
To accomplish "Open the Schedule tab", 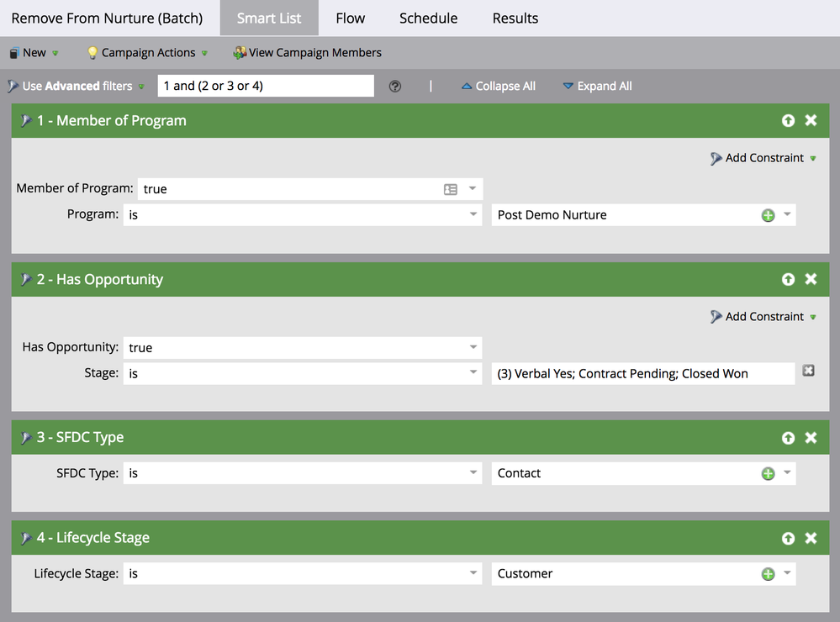I will coord(428,18).
